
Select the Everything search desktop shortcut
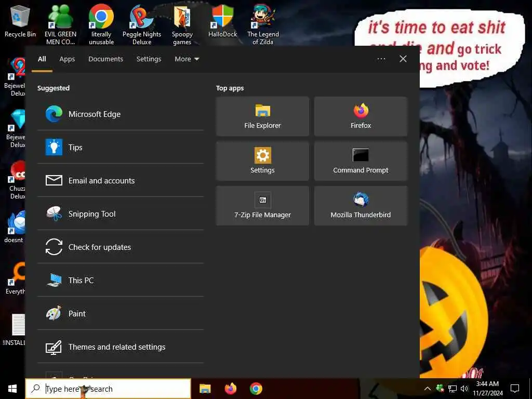tap(15, 278)
